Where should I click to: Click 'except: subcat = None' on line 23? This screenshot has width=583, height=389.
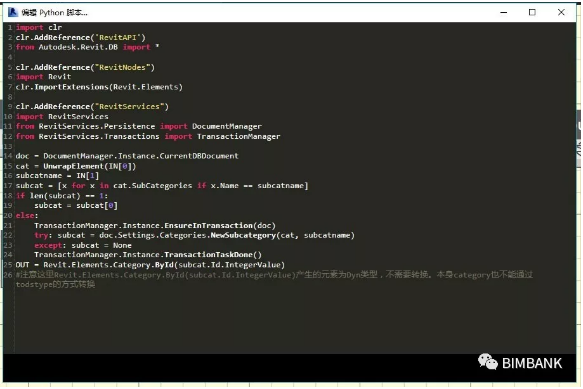(83, 245)
